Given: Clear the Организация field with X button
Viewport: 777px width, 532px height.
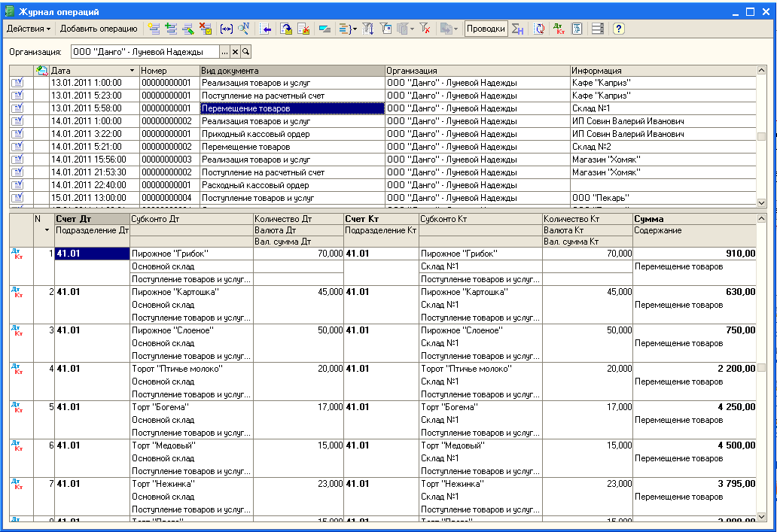Looking at the screenshot, I should tap(235, 52).
